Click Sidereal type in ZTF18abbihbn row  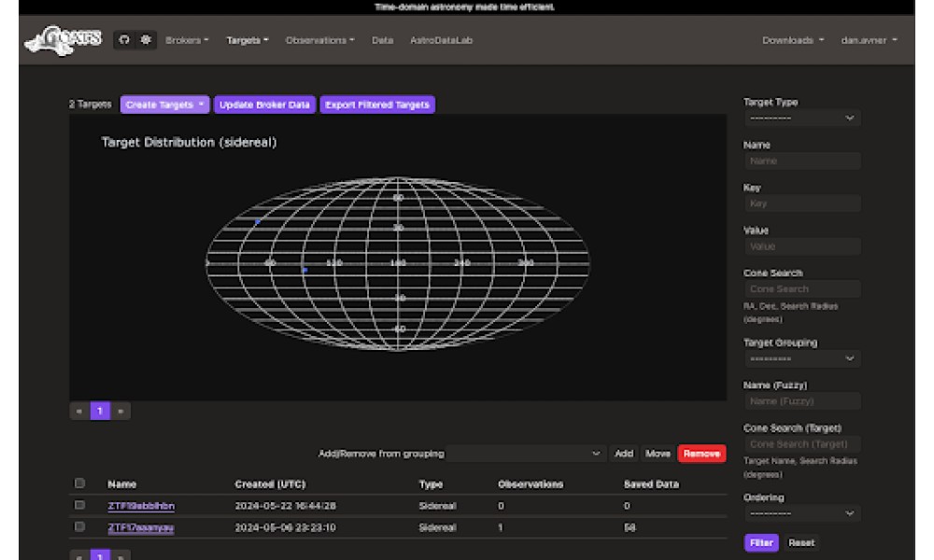tap(437, 506)
